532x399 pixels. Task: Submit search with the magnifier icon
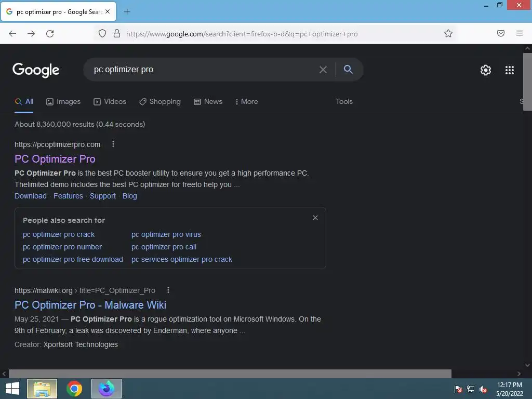point(348,69)
